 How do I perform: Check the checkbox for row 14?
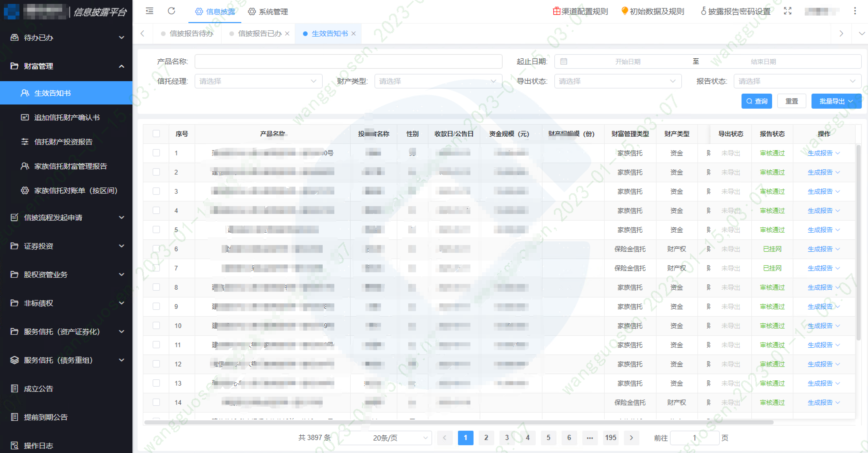pos(156,402)
